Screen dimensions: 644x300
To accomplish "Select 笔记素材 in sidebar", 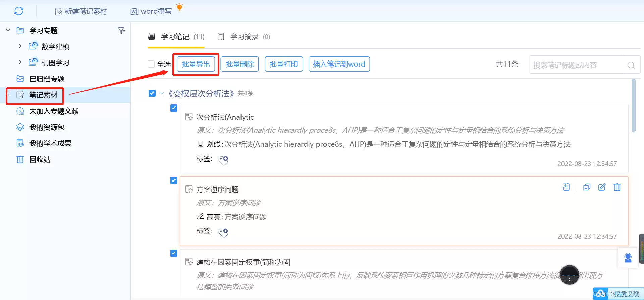I will click(43, 95).
